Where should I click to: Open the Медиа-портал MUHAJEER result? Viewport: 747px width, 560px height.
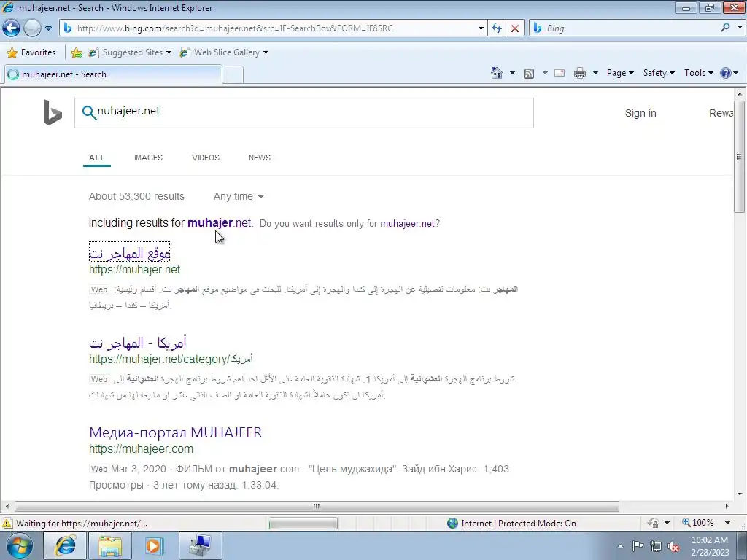point(175,432)
